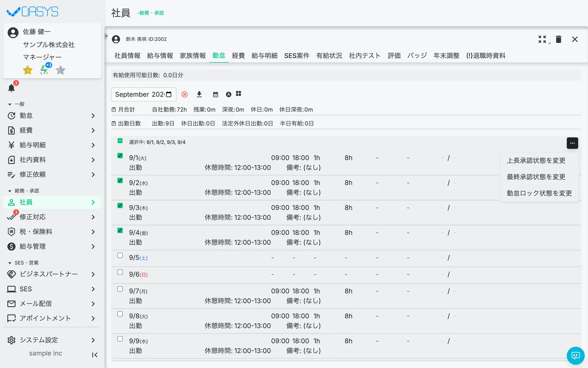
Task: Open the 有給状況 tab
Action: coord(329,56)
